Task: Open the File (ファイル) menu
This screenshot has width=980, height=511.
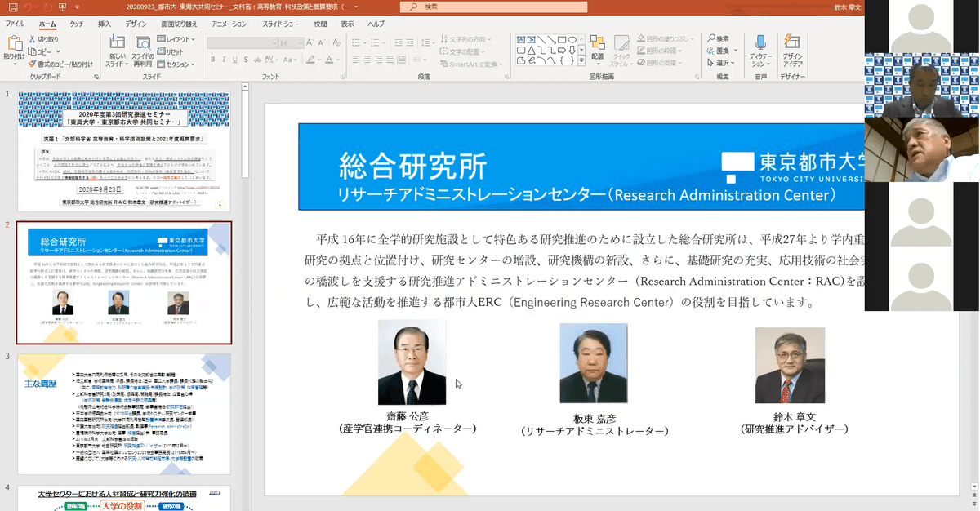Action: coord(15,24)
